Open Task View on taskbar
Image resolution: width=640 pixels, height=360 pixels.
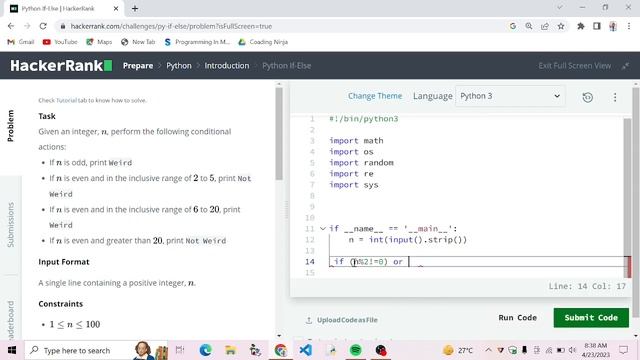pyautogui.click(x=180, y=350)
